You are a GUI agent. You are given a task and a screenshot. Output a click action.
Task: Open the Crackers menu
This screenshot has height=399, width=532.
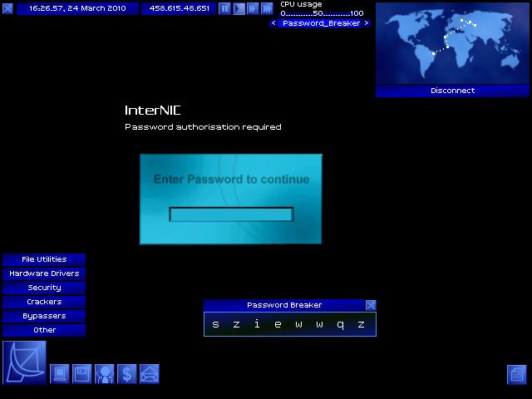(x=44, y=302)
